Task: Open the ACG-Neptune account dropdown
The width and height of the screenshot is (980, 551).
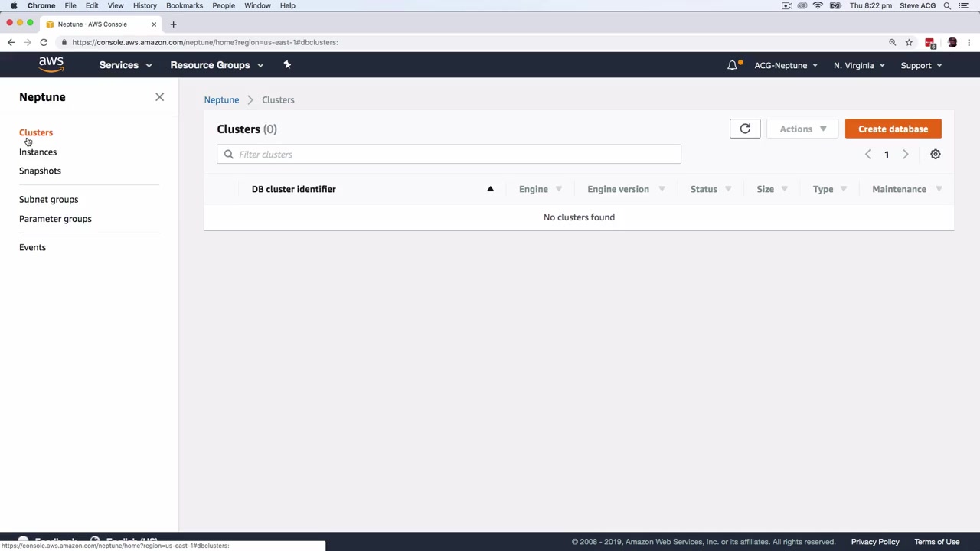Action: 786,65
